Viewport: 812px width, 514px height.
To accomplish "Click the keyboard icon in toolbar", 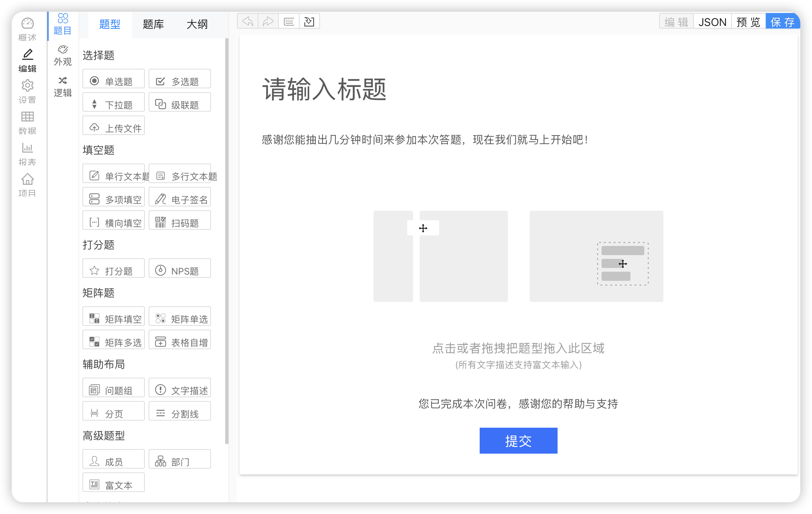I will point(289,22).
